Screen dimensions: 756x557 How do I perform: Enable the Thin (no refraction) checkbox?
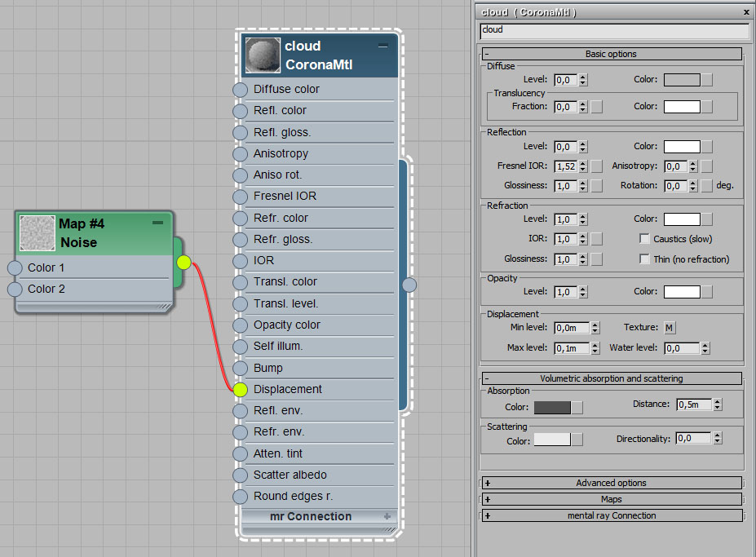pyautogui.click(x=645, y=259)
